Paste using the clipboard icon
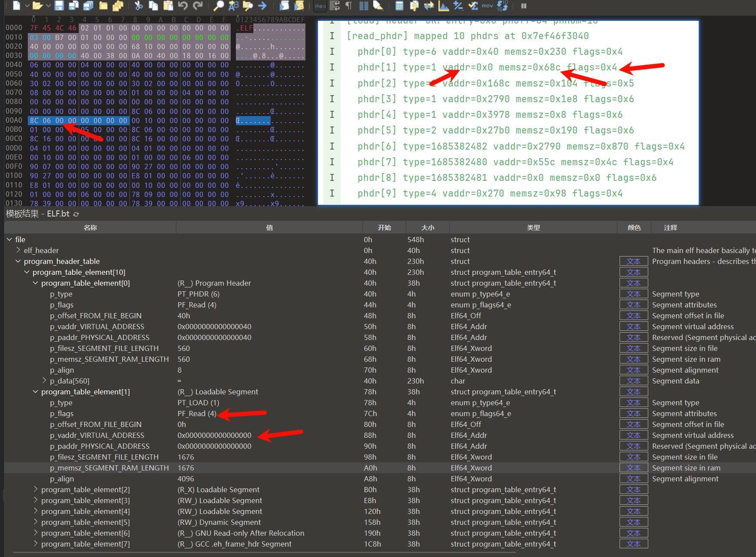This screenshot has width=756, height=557. tap(168, 6)
